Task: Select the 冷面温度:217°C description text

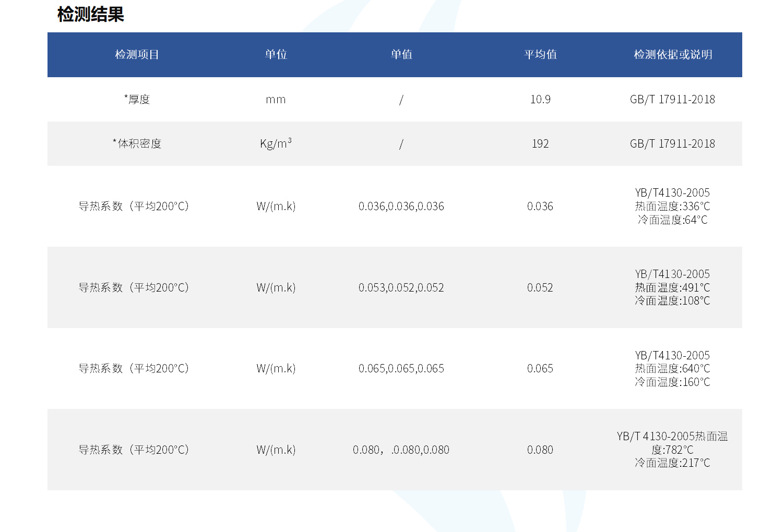Action: (x=672, y=463)
